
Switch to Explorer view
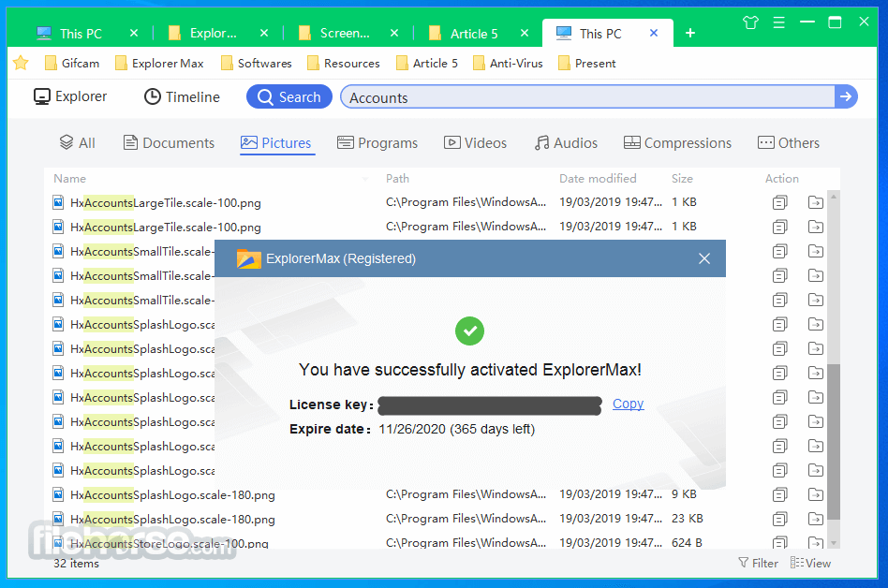tap(70, 96)
